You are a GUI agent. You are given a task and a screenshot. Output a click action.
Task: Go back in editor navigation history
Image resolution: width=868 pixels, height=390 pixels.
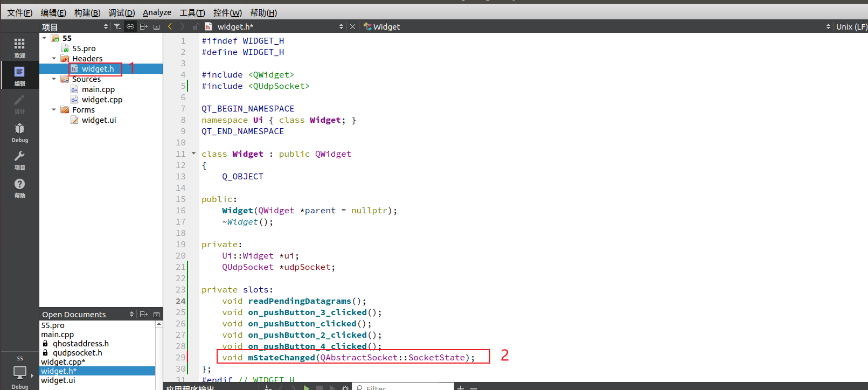coord(170,26)
